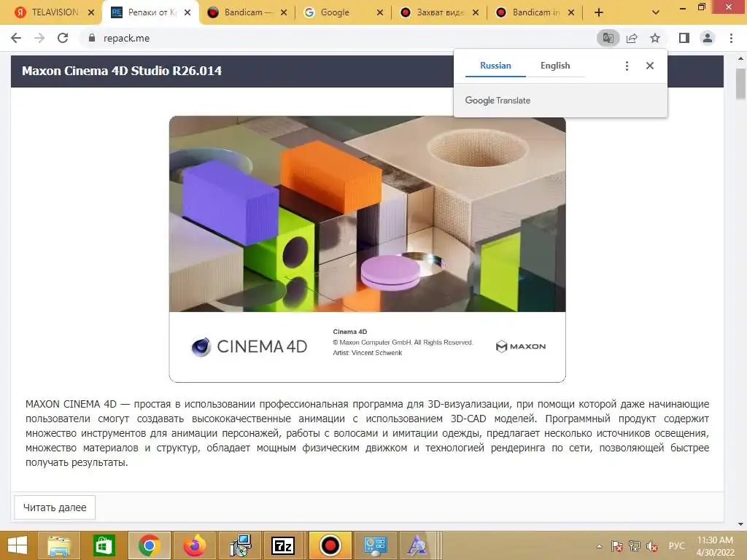
Task: Close the Google tab
Action: (379, 12)
